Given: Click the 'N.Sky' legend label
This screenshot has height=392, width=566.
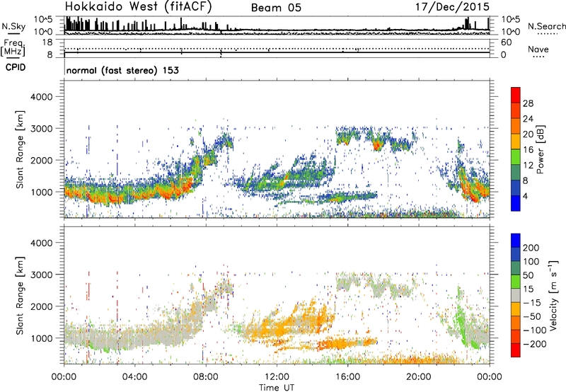Looking at the screenshot, I should point(13,26).
